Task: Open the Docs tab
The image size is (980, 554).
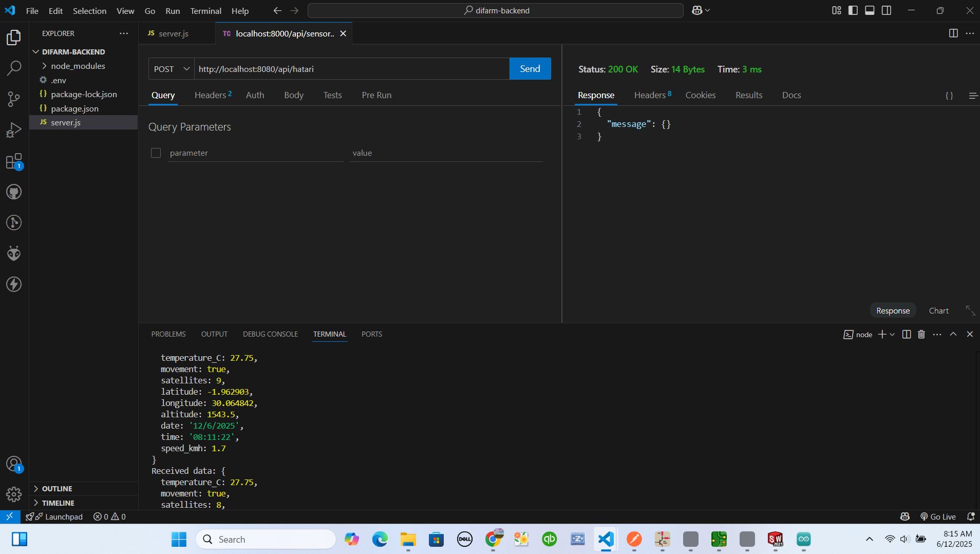Action: (x=791, y=96)
